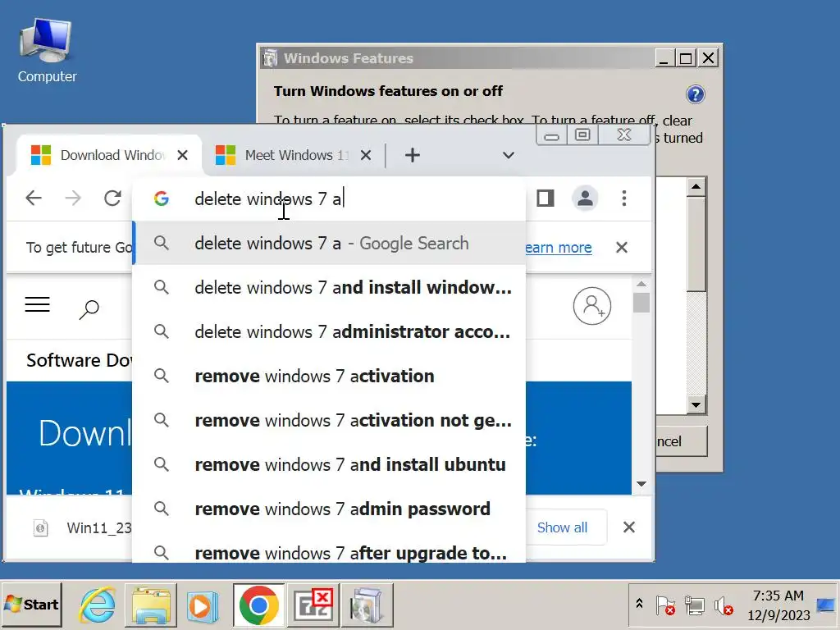Screen dimensions: 840x630
Task: Click the address bar with 'delete windows 7 a'
Action: coord(329,199)
